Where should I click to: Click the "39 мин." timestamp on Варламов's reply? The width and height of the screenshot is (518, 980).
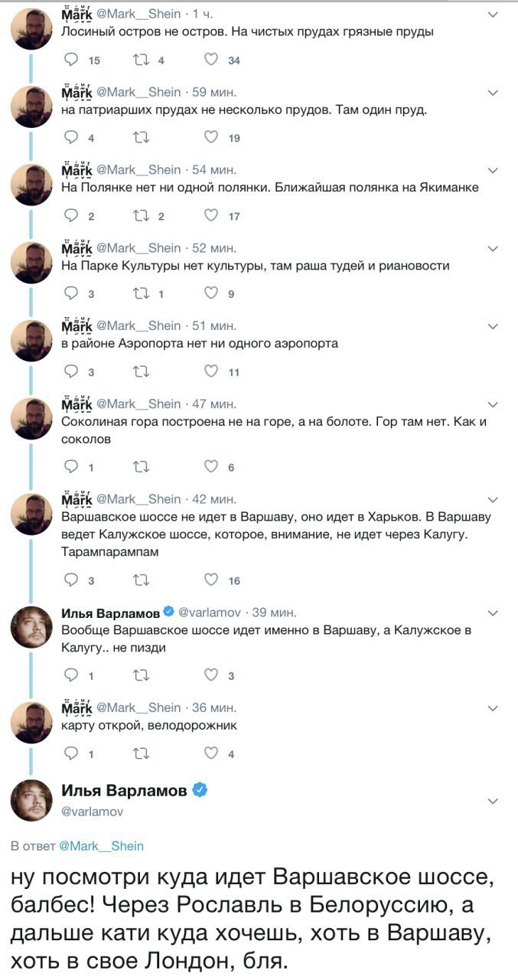pos(275,612)
